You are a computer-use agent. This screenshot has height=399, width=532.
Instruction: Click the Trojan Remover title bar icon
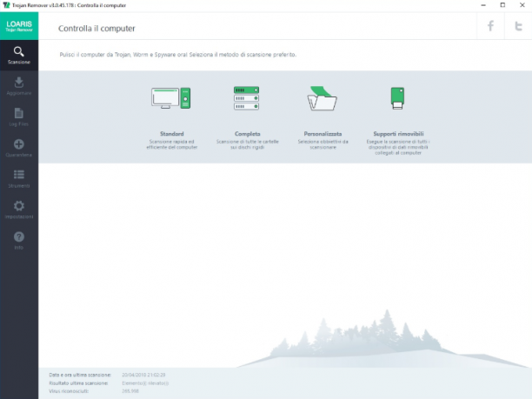pyautogui.click(x=6, y=5)
